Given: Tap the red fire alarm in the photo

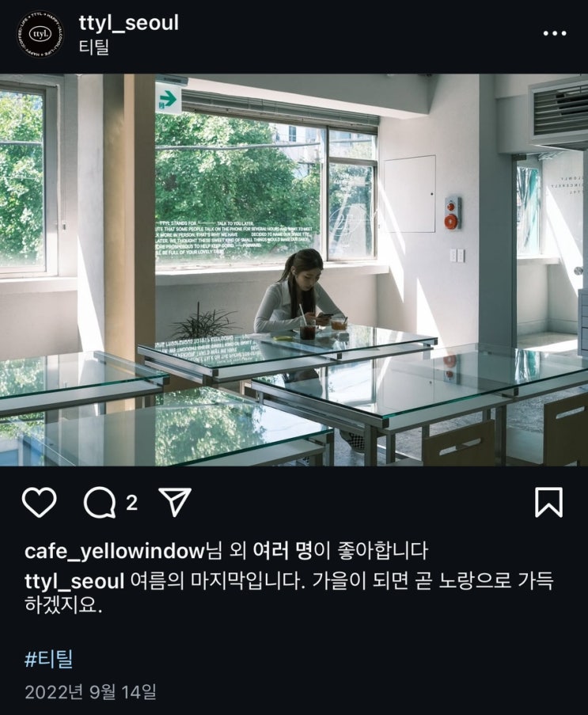Looking at the screenshot, I should [452, 213].
